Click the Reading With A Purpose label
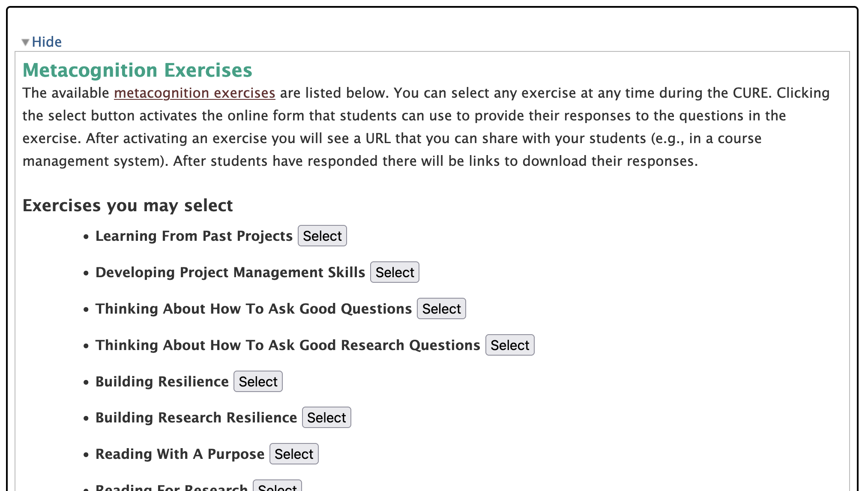This screenshot has height=491, width=868. 180,454
